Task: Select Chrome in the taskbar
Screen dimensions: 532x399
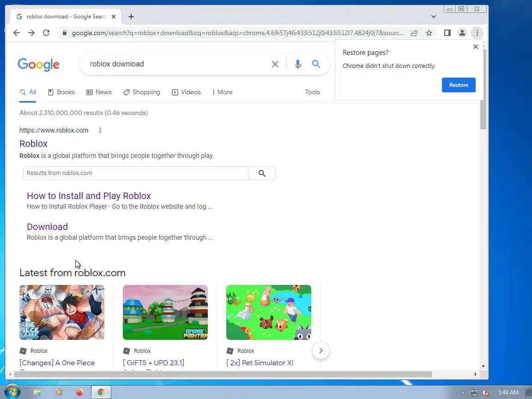Action: click(101, 393)
